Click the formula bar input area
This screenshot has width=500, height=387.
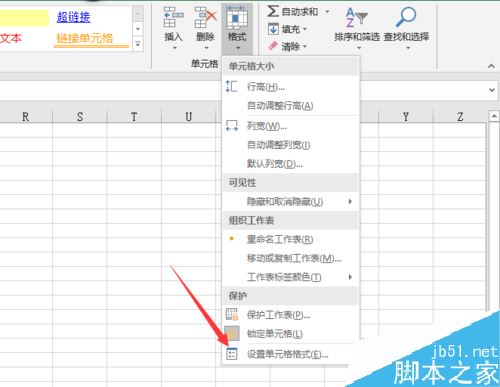242,90
